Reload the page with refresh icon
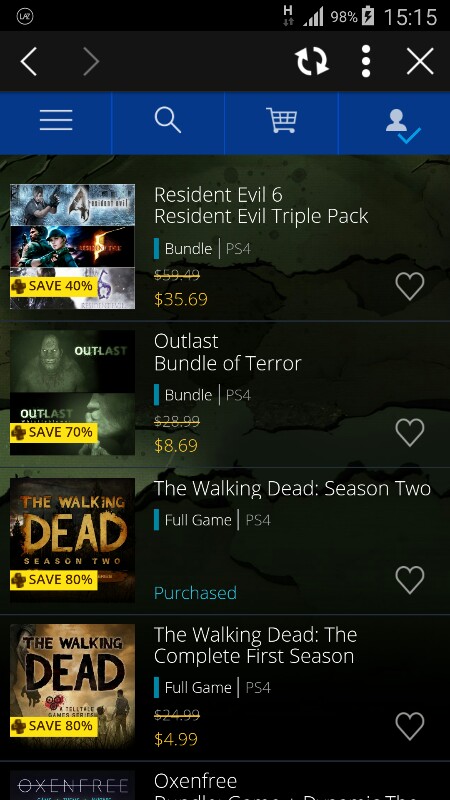Screen dimensions: 450x800 tap(312, 61)
